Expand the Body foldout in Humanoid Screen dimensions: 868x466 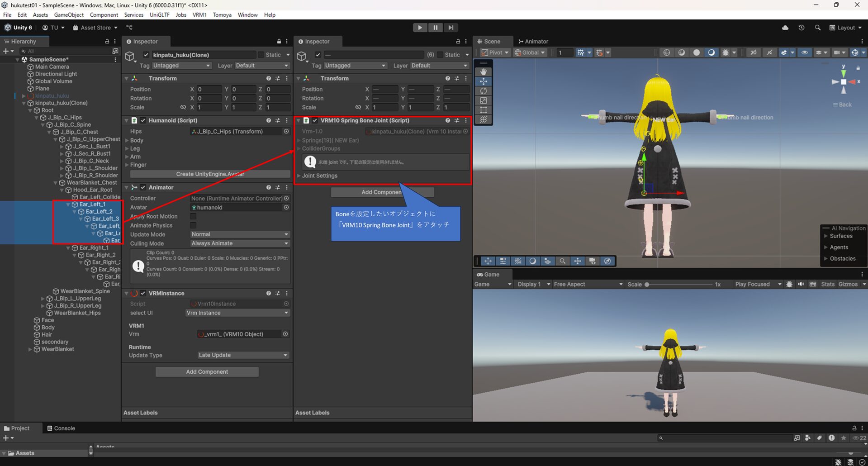(127, 140)
